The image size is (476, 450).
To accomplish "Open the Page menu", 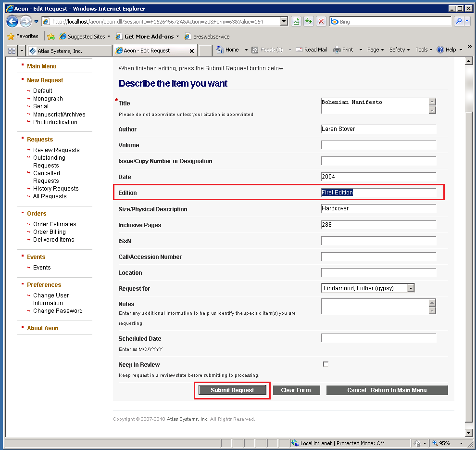I will pos(376,50).
